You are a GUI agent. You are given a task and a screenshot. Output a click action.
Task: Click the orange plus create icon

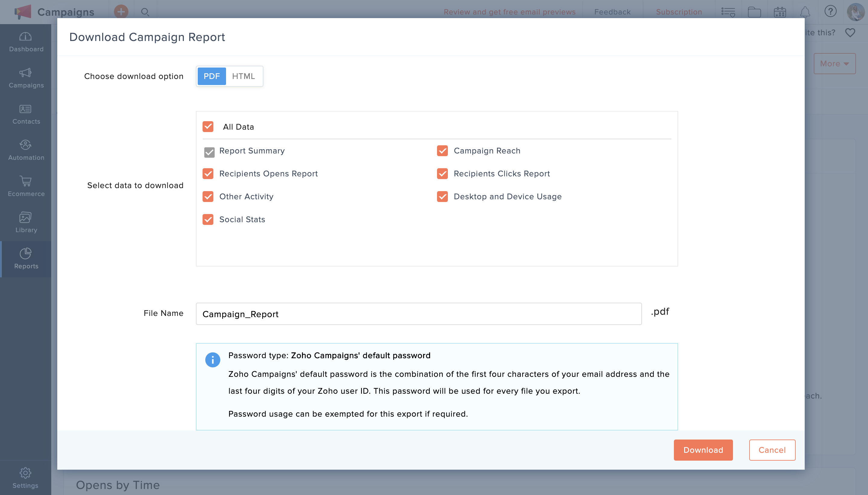coord(121,12)
